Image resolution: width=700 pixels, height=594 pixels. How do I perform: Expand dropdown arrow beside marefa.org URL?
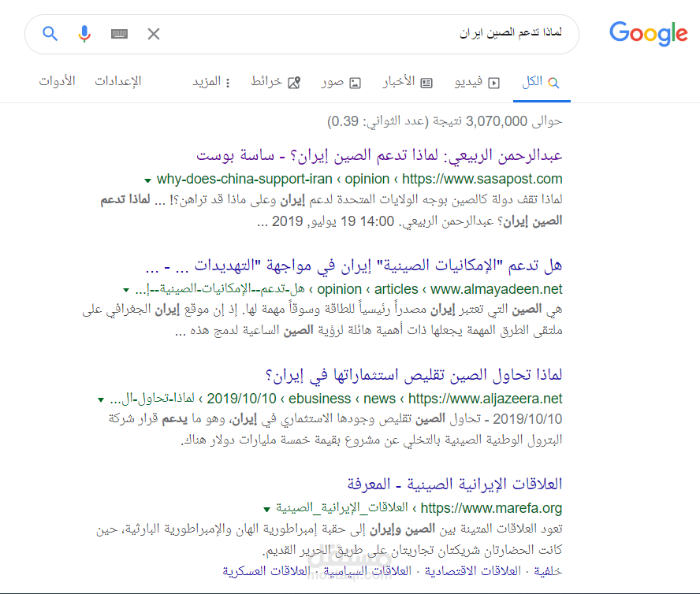pyautogui.click(x=266, y=509)
